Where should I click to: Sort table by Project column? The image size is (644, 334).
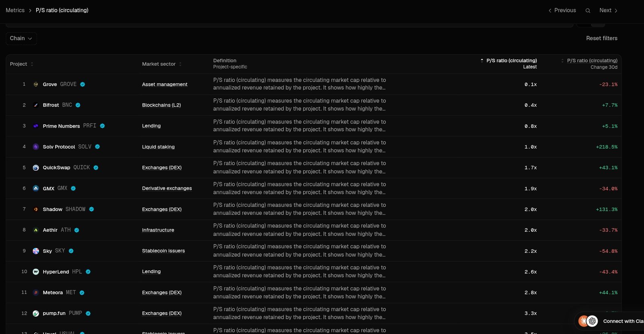point(22,64)
